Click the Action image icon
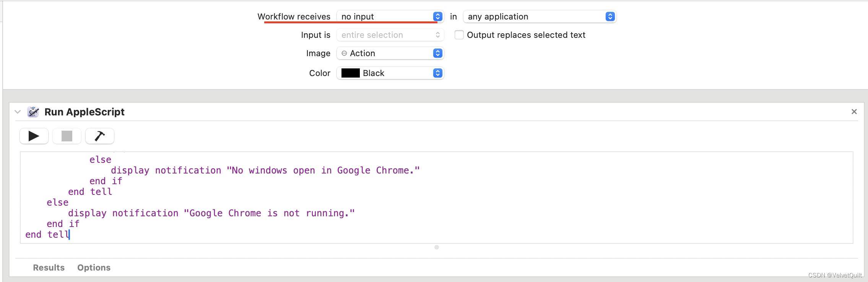868x282 pixels. coord(344,53)
